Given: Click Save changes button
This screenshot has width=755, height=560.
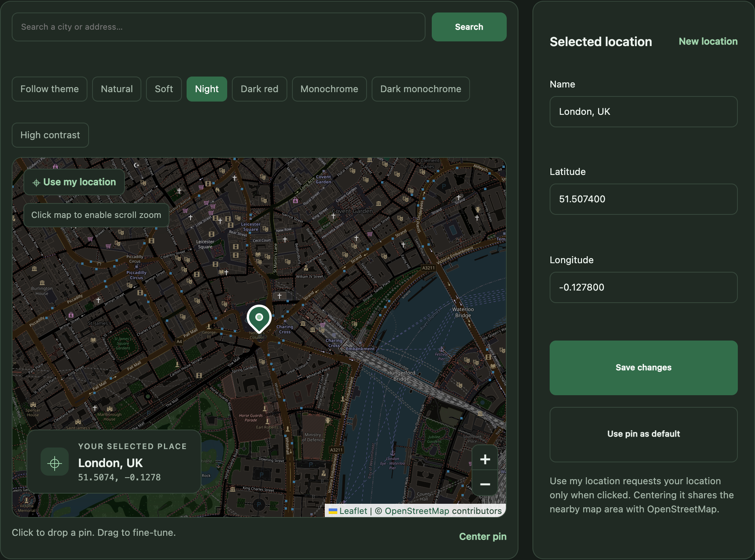Looking at the screenshot, I should 644,368.
